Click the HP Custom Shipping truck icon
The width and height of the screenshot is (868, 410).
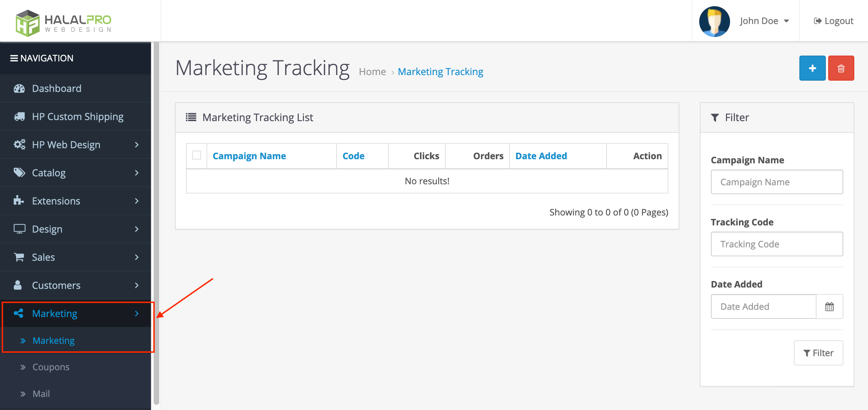[18, 116]
